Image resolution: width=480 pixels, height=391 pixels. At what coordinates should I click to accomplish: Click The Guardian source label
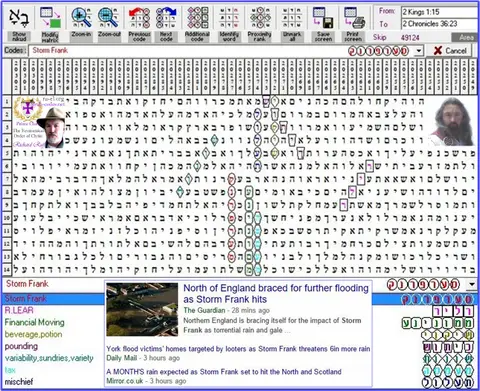tap(204, 310)
